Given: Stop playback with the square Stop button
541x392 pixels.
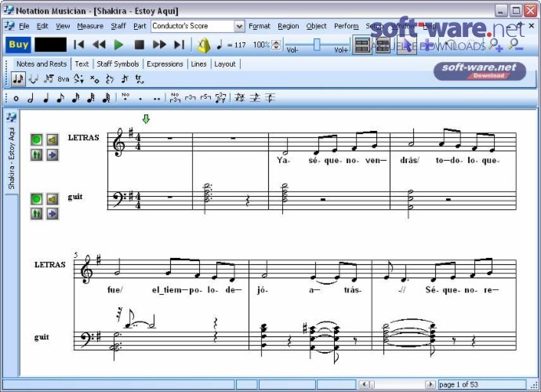Looking at the screenshot, I should (139, 45).
